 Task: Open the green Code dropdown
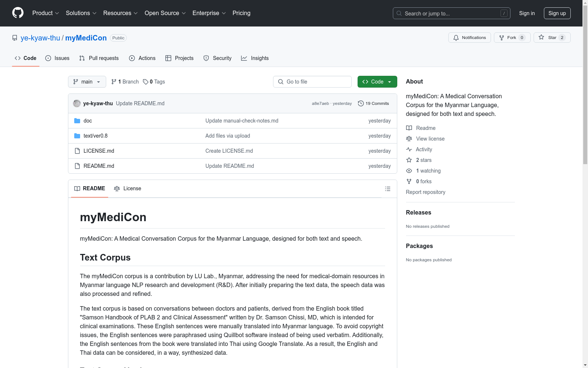point(377,82)
